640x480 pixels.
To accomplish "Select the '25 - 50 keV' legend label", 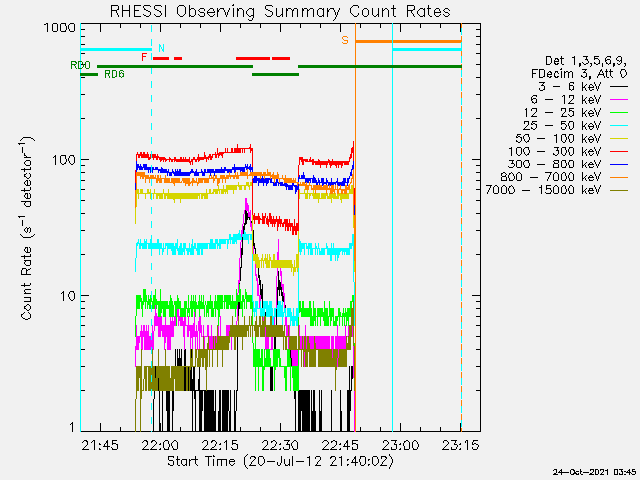I will tap(562, 125).
